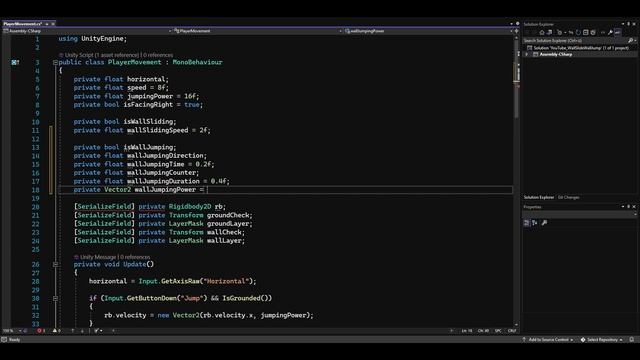This screenshot has width=640, height=360.
Task: Click the Properties panel auto-hide pin
Action: [x=629, y=207]
